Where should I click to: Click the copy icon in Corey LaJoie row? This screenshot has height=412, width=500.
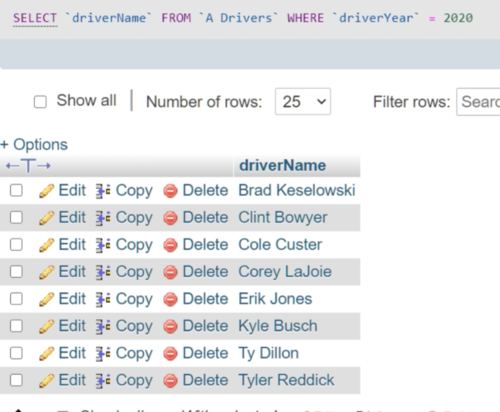click(103, 272)
